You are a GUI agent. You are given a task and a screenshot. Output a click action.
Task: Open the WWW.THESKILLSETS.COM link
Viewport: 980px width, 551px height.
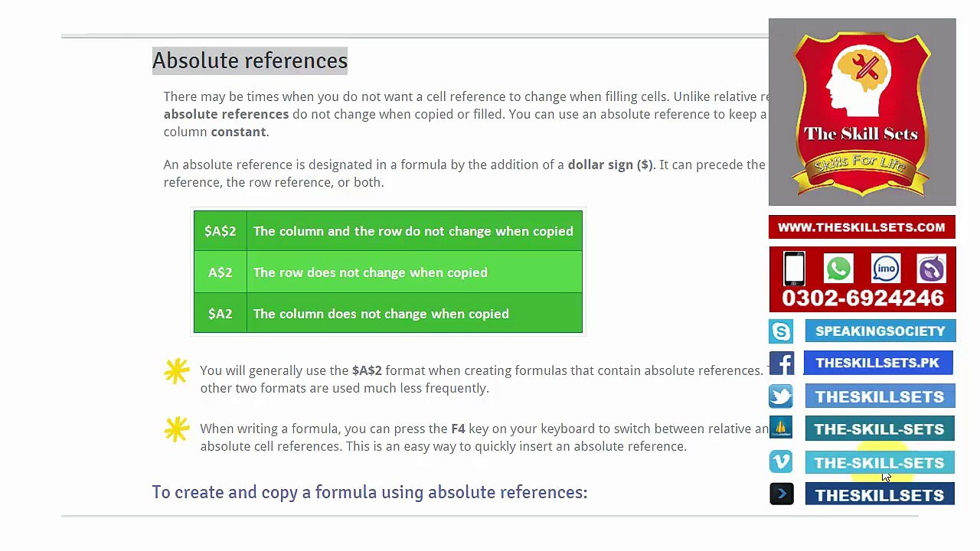862,227
